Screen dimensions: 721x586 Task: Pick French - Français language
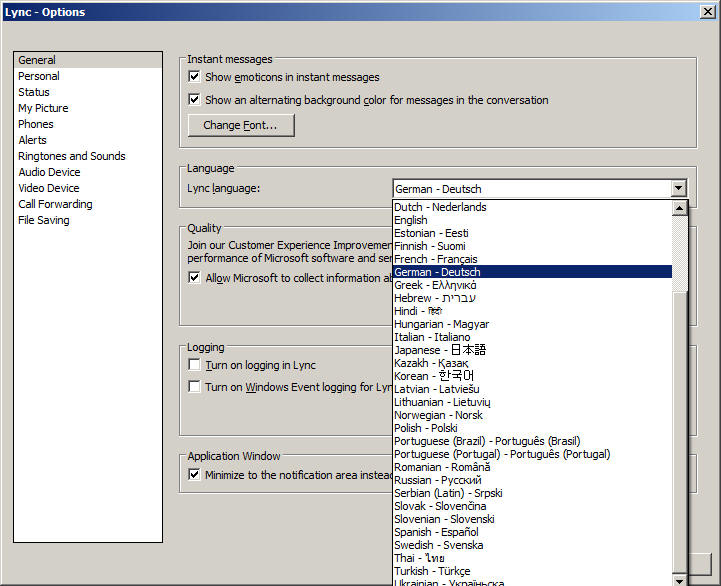(532, 259)
